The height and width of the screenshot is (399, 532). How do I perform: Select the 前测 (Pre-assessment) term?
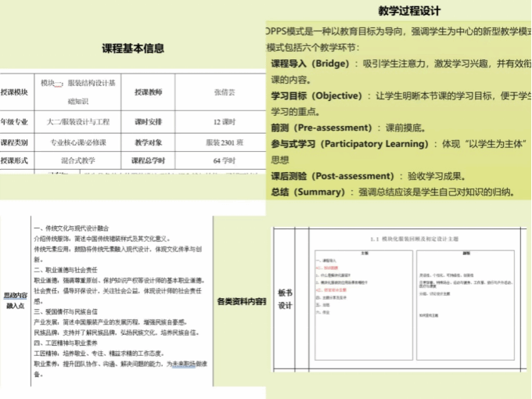[x=322, y=128]
